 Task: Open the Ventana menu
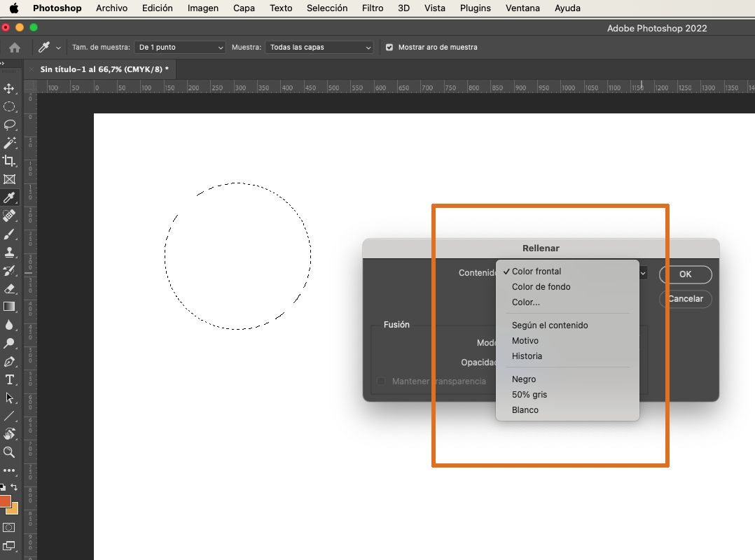[522, 8]
